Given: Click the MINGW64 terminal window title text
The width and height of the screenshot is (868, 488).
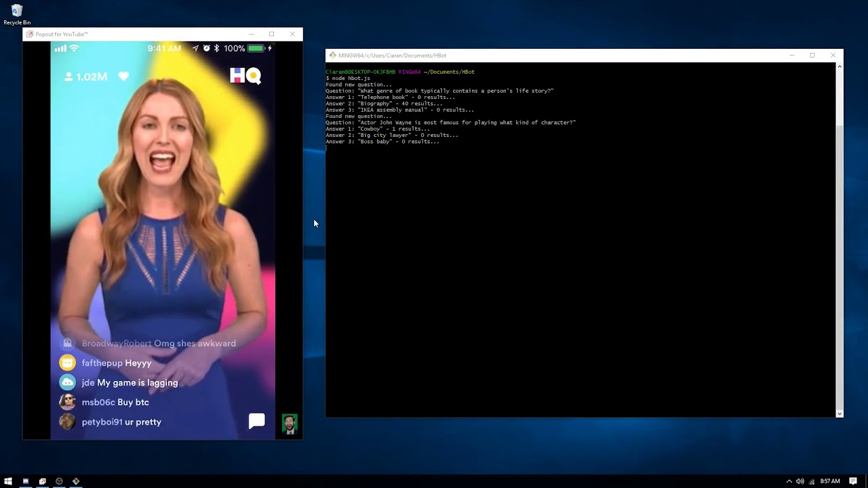Looking at the screenshot, I should coord(392,56).
